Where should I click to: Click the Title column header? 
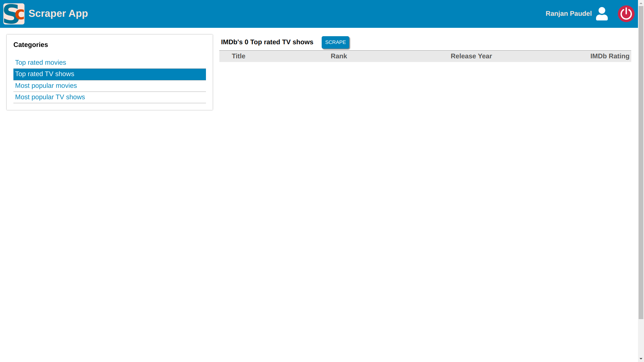pos(238,56)
